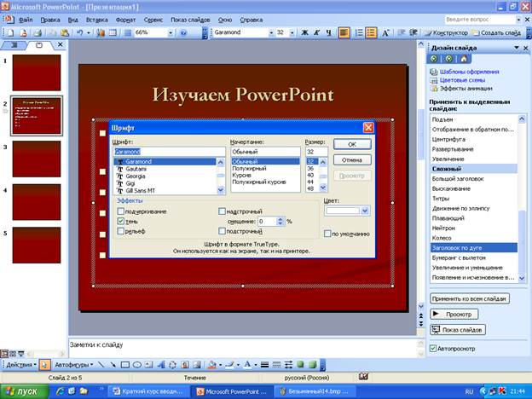Check the подчеркивание checkbox
Image resolution: width=532 pixels, height=399 pixels.
121,211
